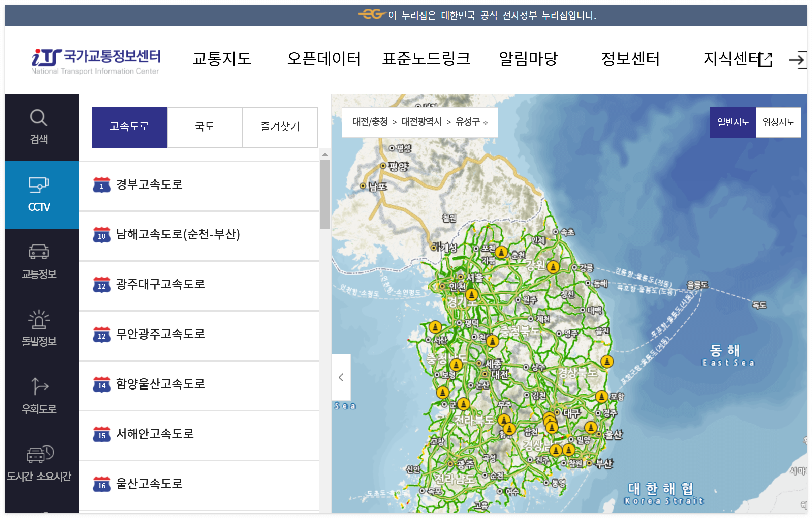The width and height of the screenshot is (812, 518).
Task: Switch map to 위성지도 satellite view
Action: pos(778,122)
